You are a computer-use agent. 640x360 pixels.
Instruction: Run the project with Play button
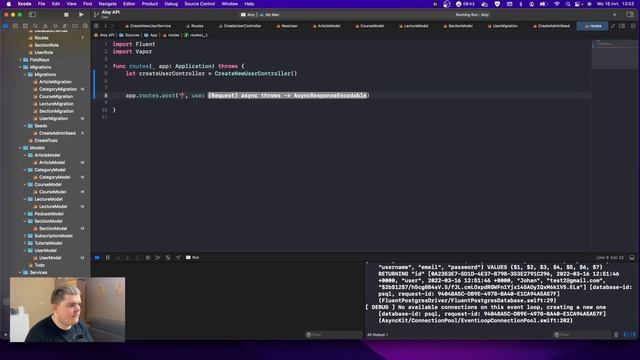81,15
